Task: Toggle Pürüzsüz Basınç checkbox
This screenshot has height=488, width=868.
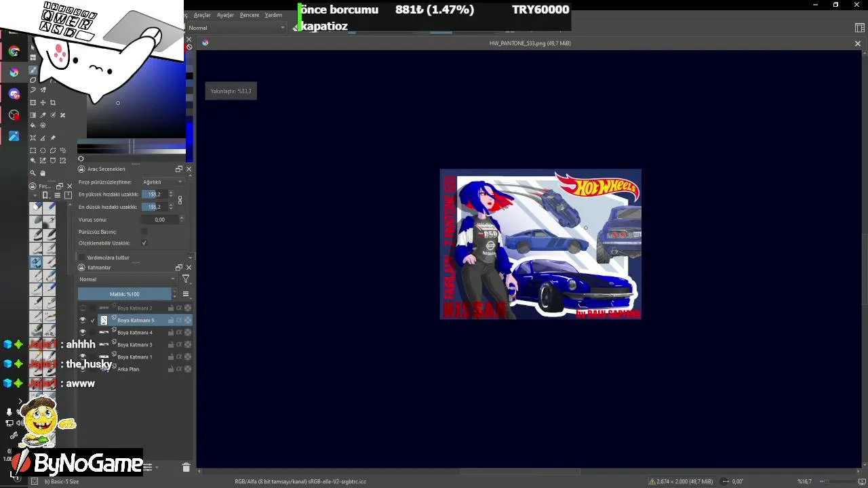Action: pos(144,231)
